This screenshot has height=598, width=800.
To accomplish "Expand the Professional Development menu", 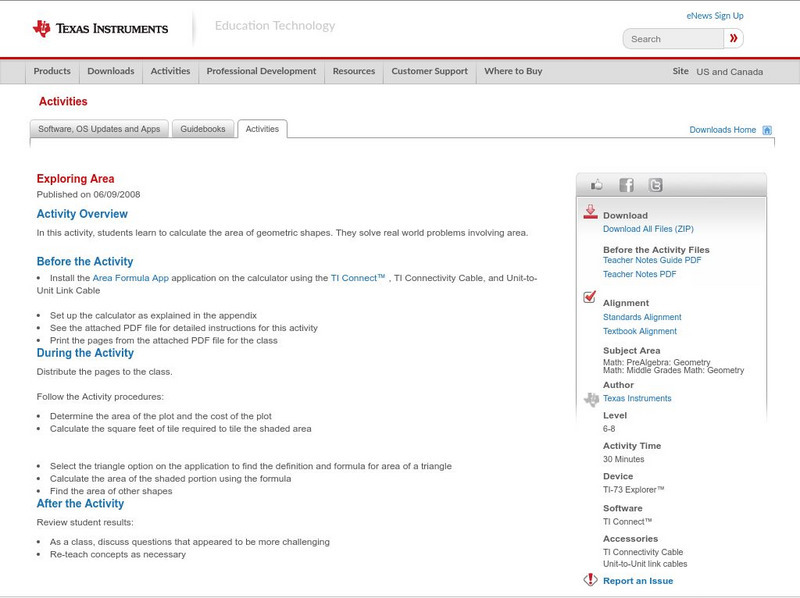I will pyautogui.click(x=261, y=72).
